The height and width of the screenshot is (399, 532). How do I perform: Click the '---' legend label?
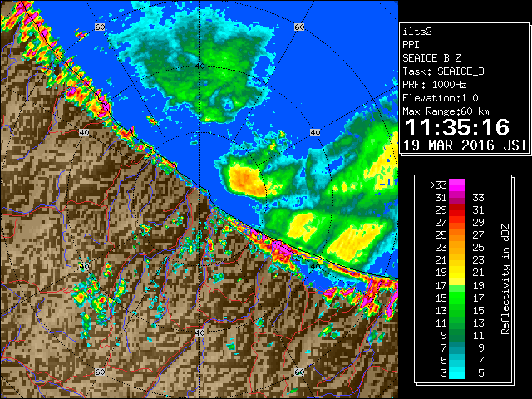pos(475,185)
